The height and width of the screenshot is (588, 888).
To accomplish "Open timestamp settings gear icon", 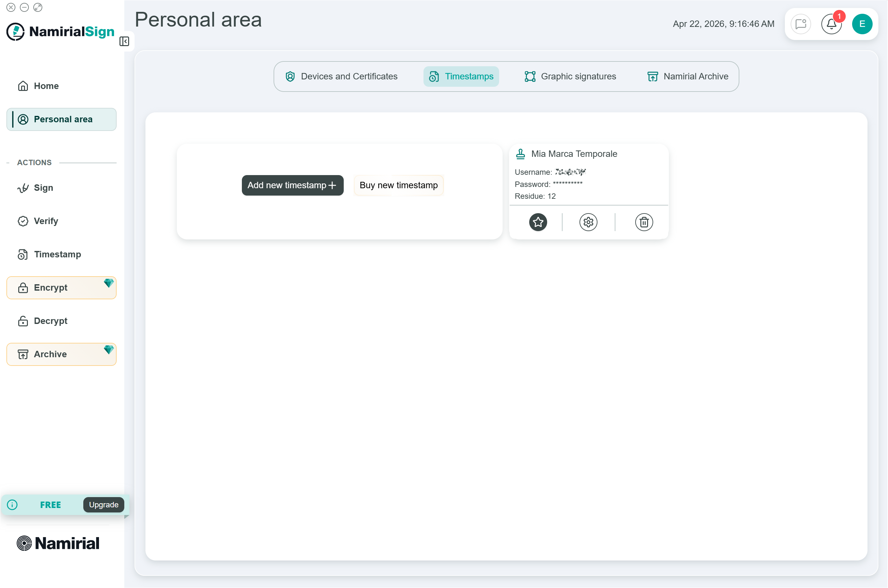I will (x=588, y=222).
